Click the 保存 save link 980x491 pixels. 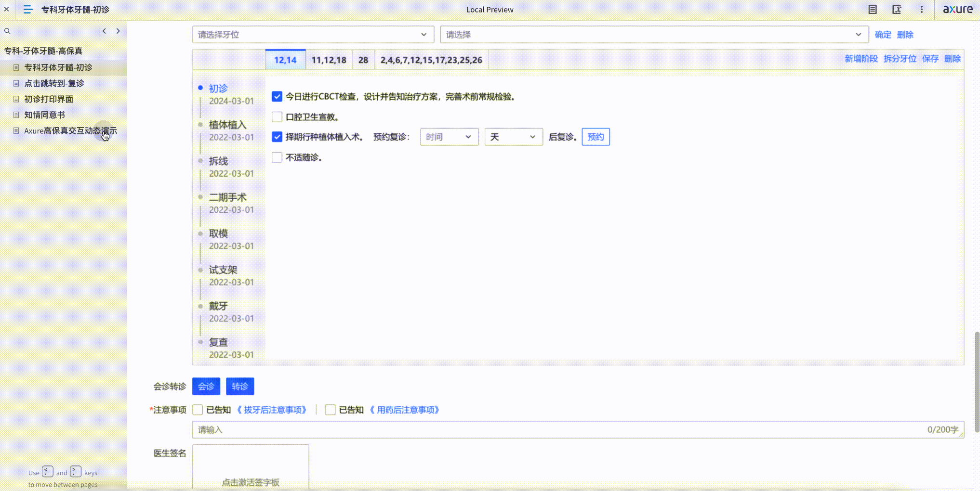(x=929, y=58)
